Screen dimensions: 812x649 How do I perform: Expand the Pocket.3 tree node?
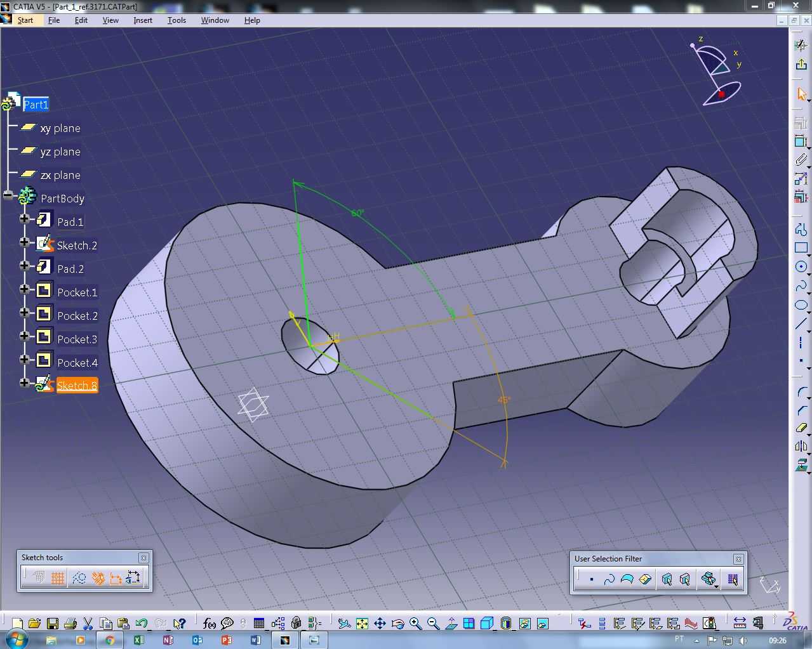[x=24, y=336]
